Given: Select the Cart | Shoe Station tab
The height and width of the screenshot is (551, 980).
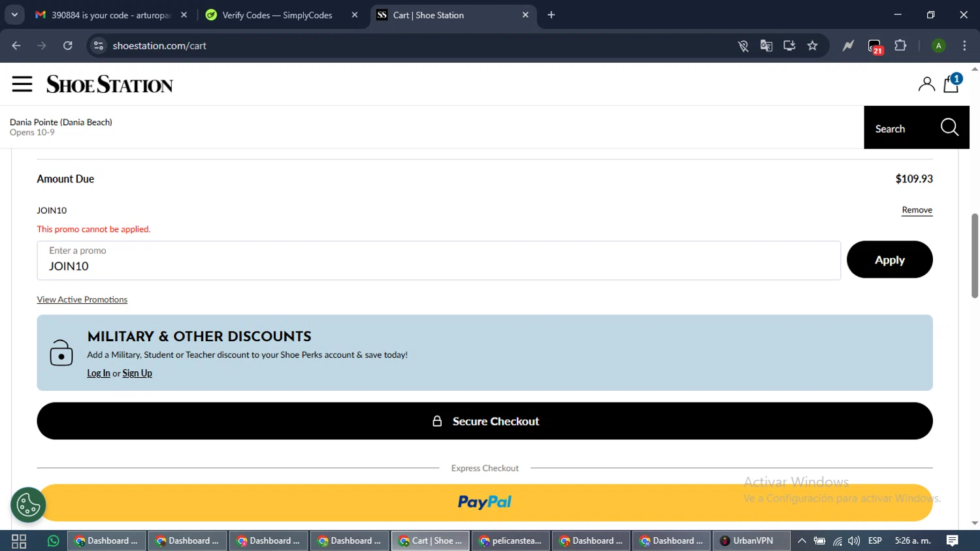Looking at the screenshot, I should (453, 15).
